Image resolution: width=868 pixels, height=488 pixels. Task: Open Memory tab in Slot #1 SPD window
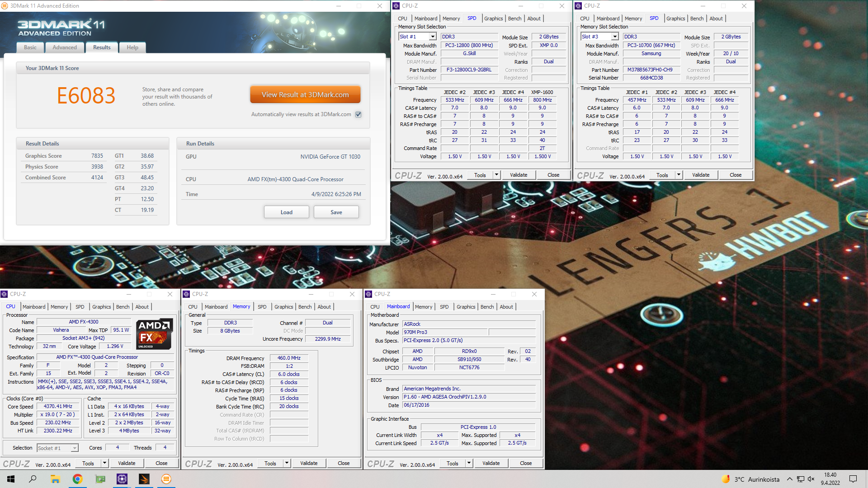pyautogui.click(x=451, y=19)
